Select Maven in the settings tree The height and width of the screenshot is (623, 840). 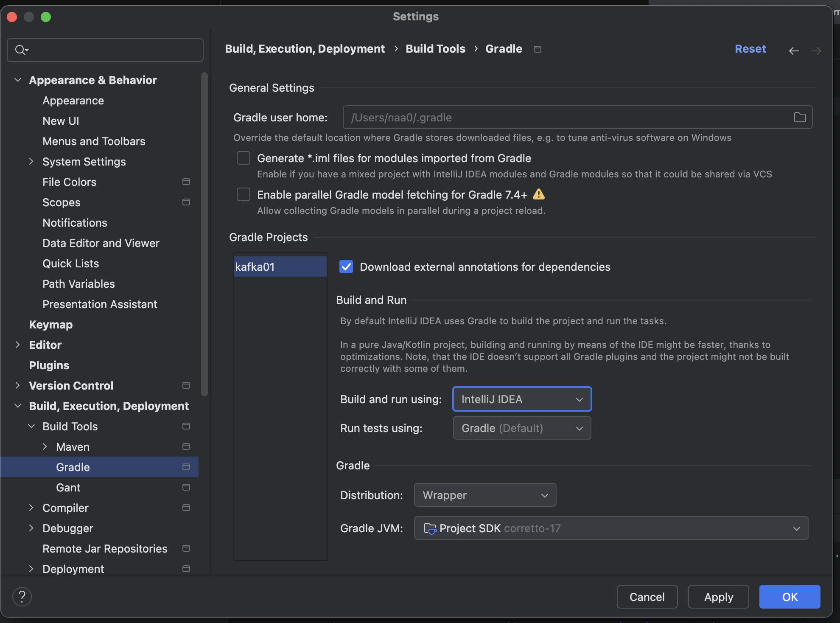tap(73, 446)
